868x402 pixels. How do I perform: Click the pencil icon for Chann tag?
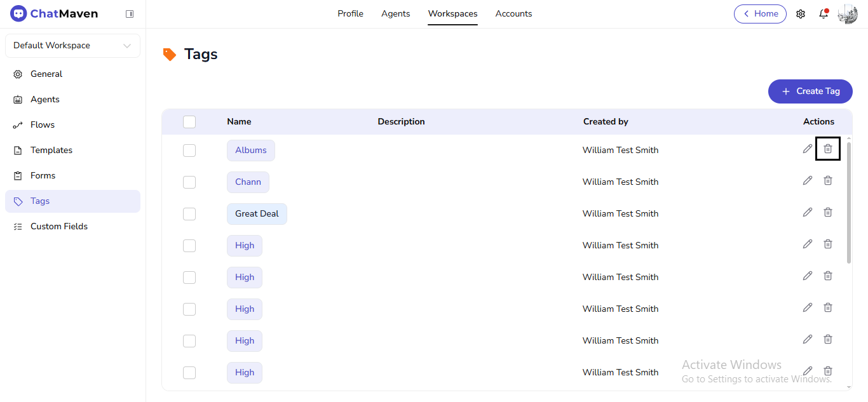(807, 180)
